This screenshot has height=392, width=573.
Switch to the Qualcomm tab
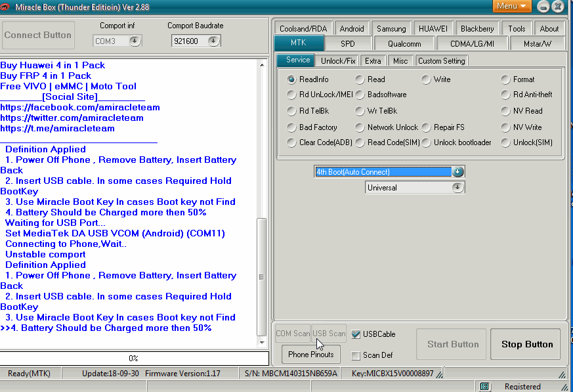[404, 44]
